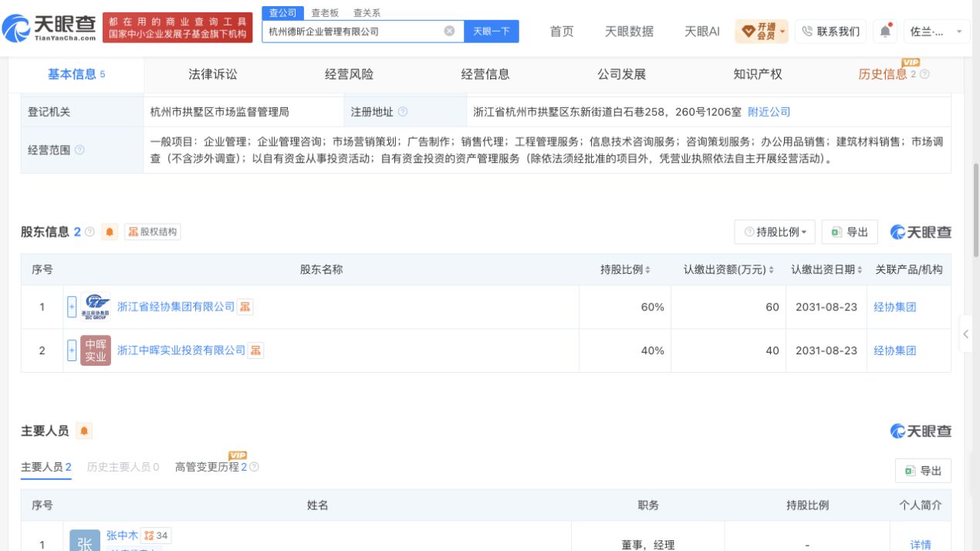Switch to 知识产权 tab
The height and width of the screenshot is (551, 980).
pos(758,74)
